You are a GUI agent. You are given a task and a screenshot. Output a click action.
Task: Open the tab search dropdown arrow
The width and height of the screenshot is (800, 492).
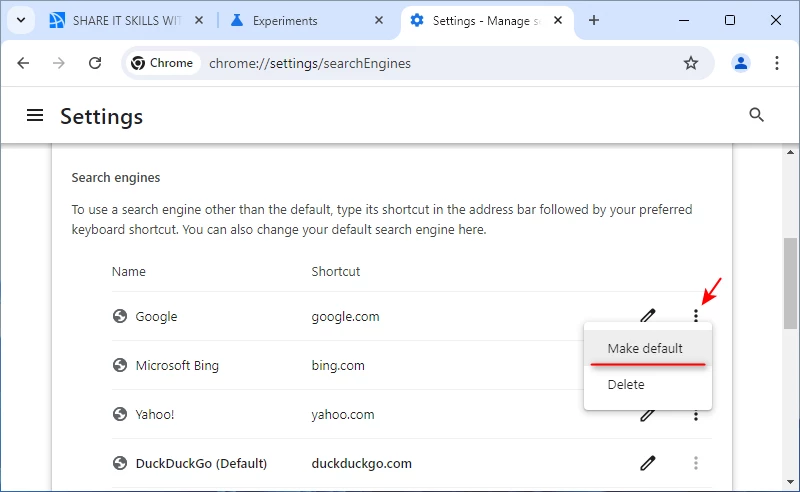point(21,20)
